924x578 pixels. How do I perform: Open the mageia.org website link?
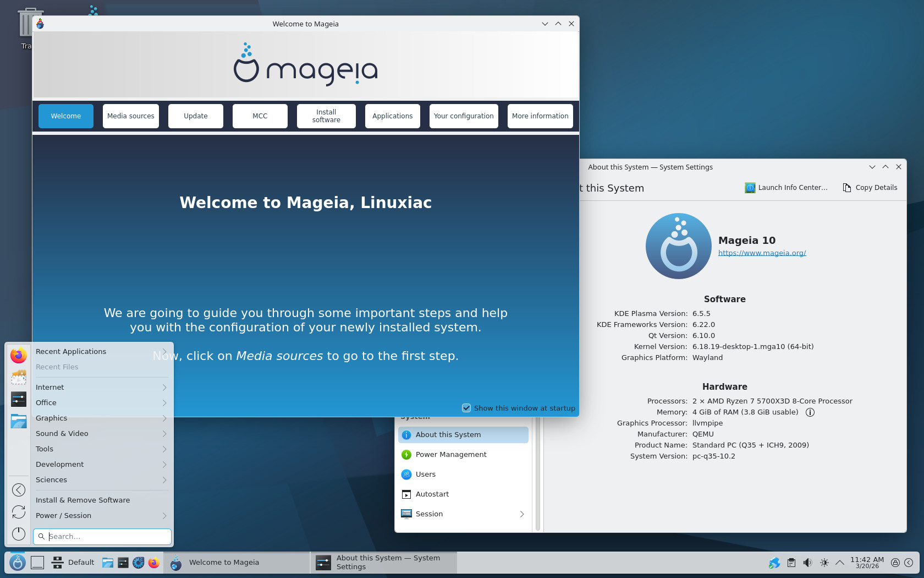tap(762, 253)
